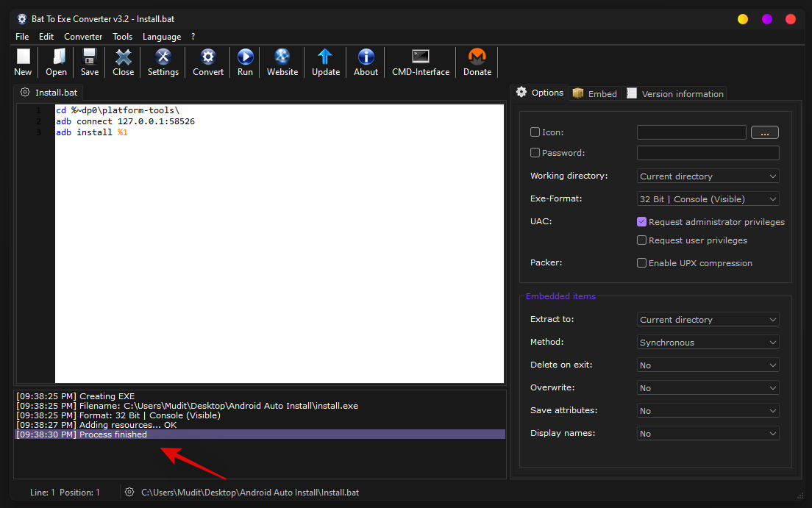This screenshot has width=812, height=508.
Task: Click the icon browse '...' button
Action: pos(765,132)
